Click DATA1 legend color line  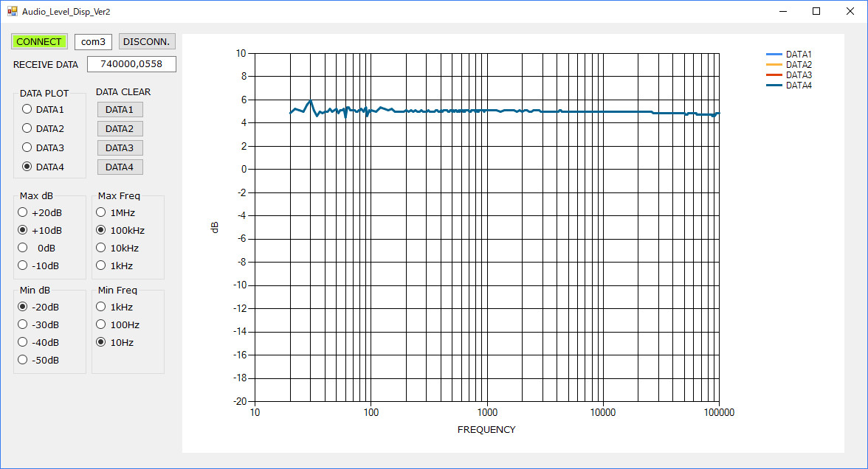(x=774, y=55)
